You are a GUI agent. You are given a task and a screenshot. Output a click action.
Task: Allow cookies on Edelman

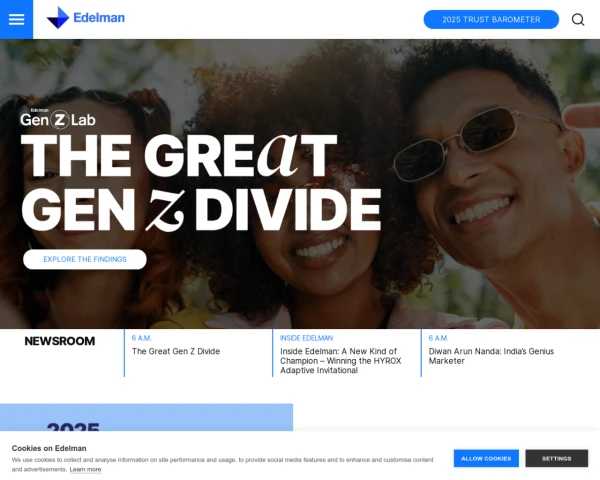click(x=486, y=458)
